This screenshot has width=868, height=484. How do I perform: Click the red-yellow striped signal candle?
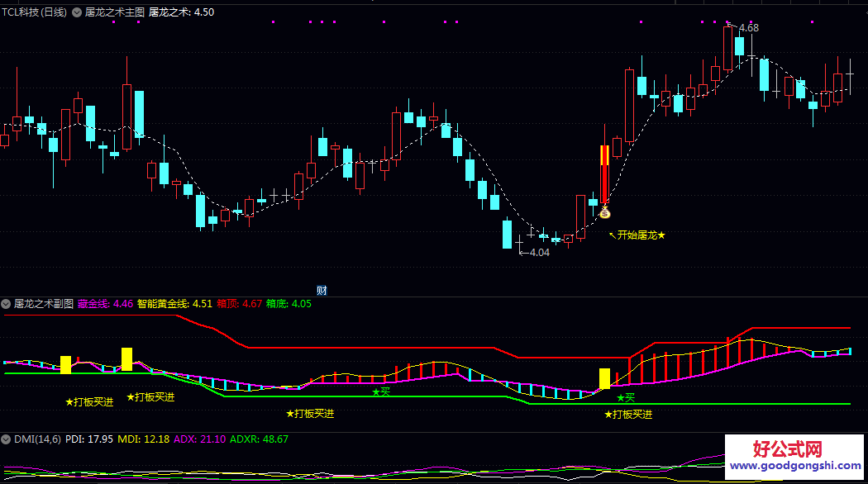tap(604, 174)
